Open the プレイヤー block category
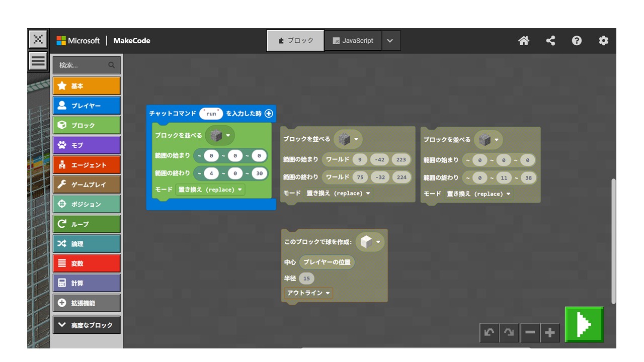This screenshot has width=644, height=362. click(x=87, y=106)
